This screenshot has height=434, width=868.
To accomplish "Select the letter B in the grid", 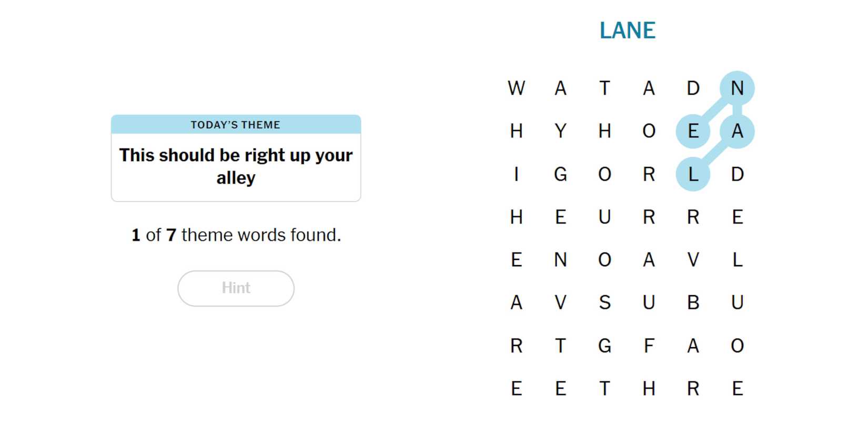I will [693, 302].
